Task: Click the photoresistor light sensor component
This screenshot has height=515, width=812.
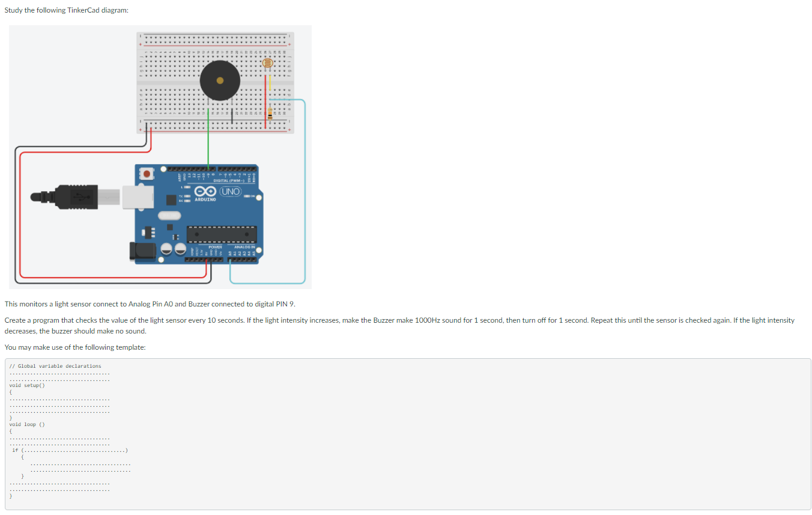Action: click(x=267, y=63)
